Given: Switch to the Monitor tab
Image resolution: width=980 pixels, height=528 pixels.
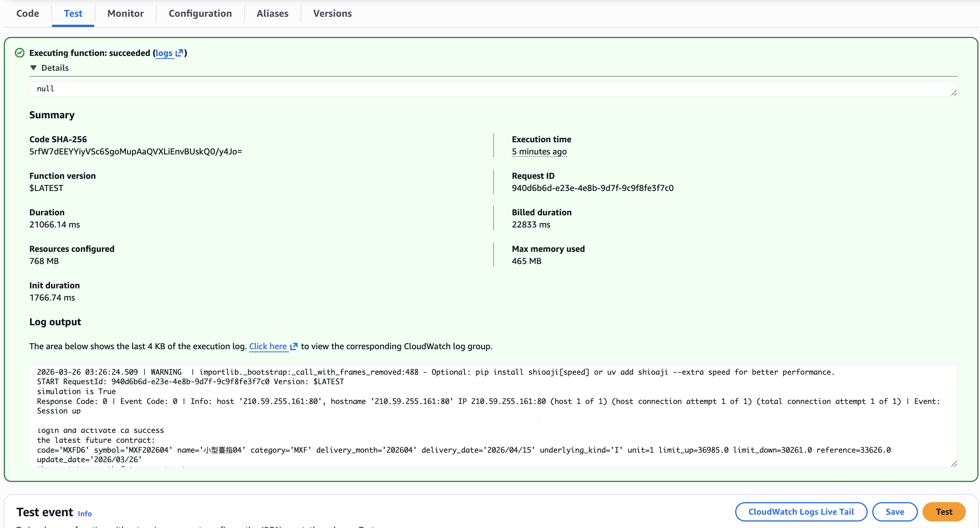Looking at the screenshot, I should (x=125, y=13).
